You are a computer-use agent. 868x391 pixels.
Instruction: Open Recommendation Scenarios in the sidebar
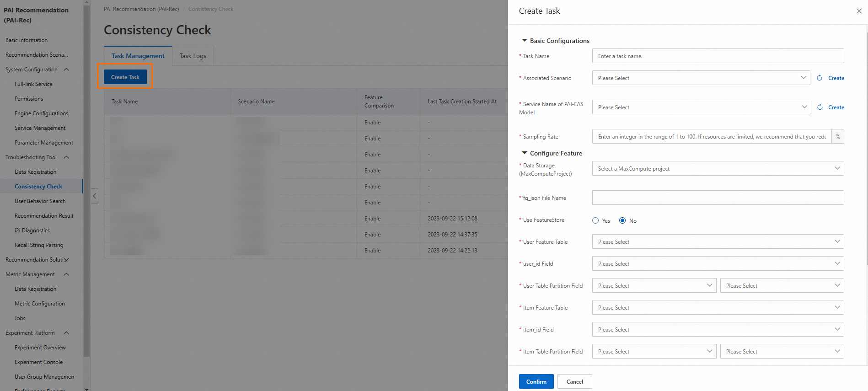pos(37,55)
